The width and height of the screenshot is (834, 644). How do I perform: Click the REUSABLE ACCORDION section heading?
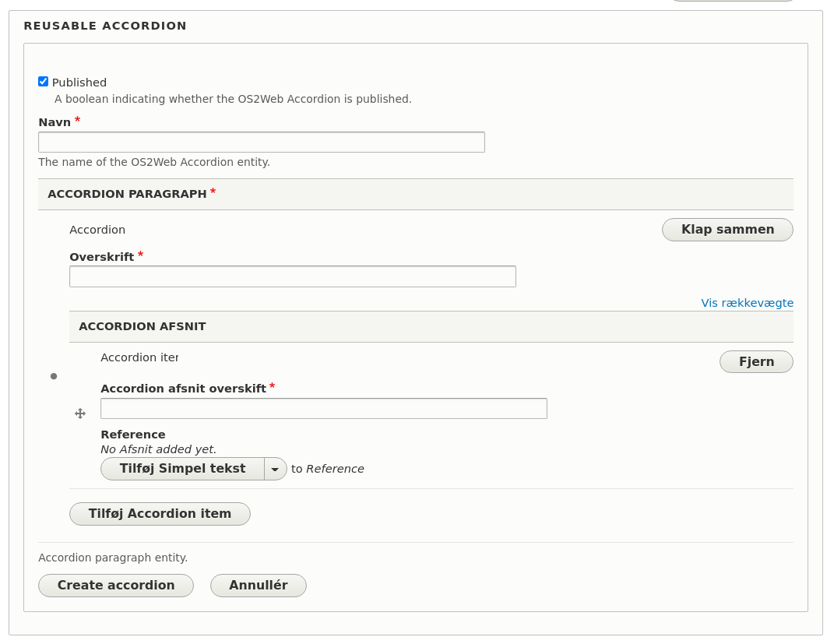point(105,26)
